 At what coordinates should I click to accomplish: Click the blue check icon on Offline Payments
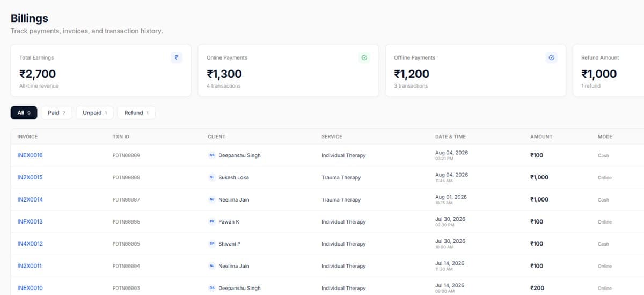[551, 57]
